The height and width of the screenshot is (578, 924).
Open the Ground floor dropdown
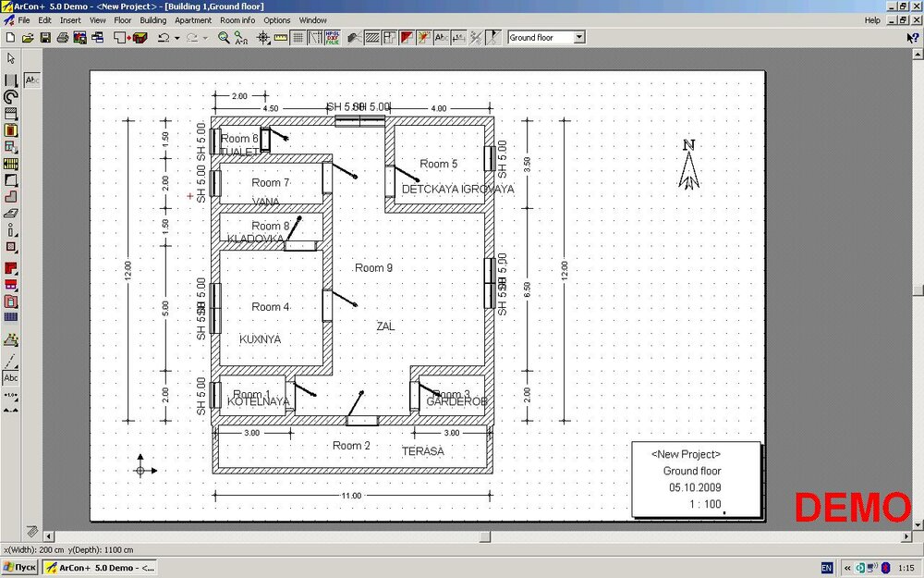(579, 37)
